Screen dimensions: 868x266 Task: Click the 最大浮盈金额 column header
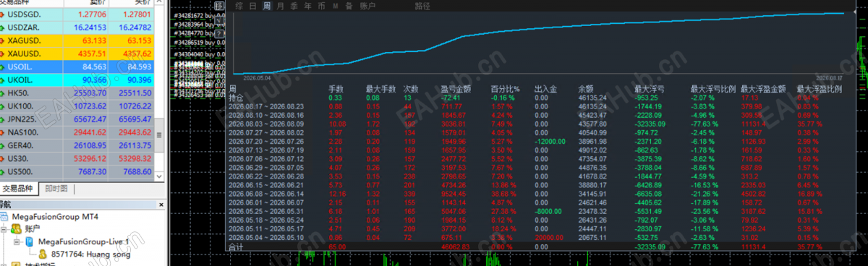(x=763, y=89)
